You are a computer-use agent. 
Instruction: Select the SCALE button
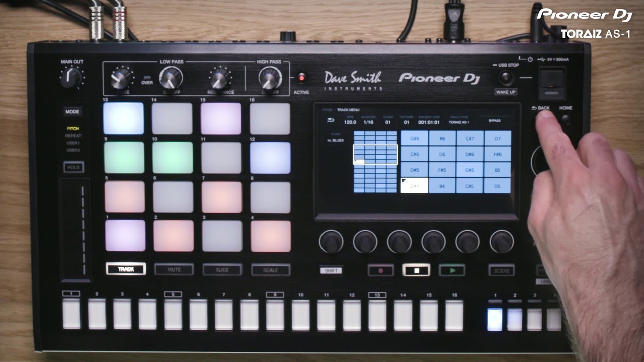(271, 270)
